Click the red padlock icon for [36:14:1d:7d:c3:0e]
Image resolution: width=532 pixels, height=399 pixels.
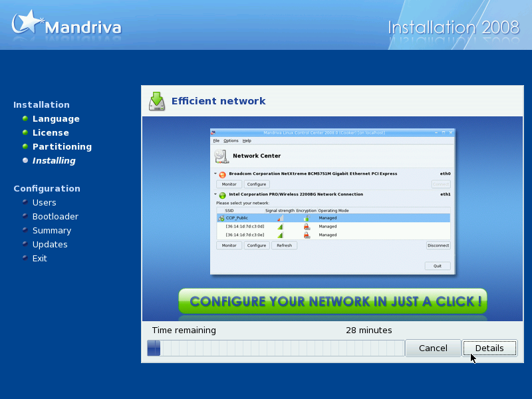(x=307, y=235)
